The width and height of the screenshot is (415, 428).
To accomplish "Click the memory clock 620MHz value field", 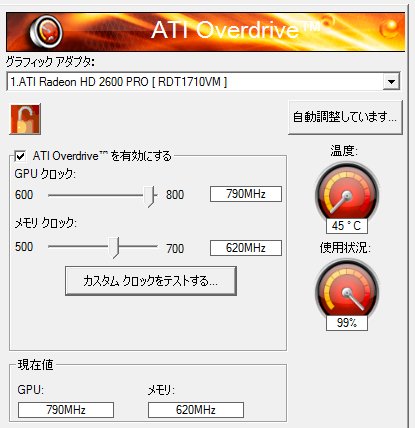I will (x=246, y=248).
